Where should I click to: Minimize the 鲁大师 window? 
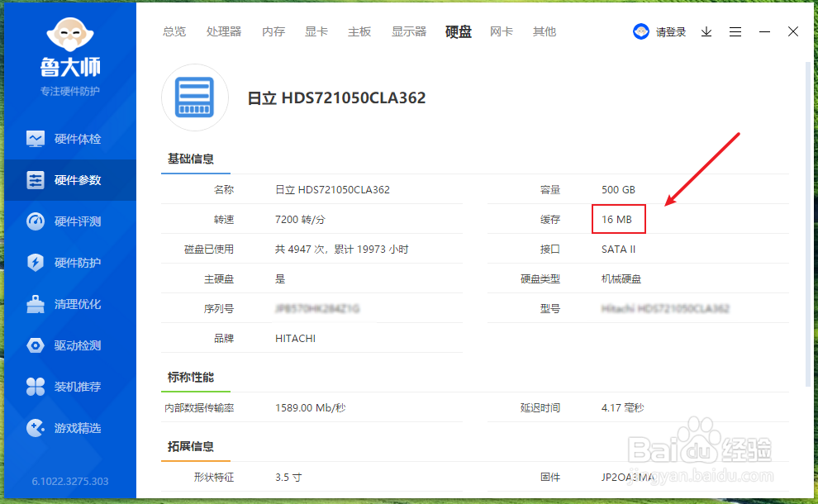(764, 32)
